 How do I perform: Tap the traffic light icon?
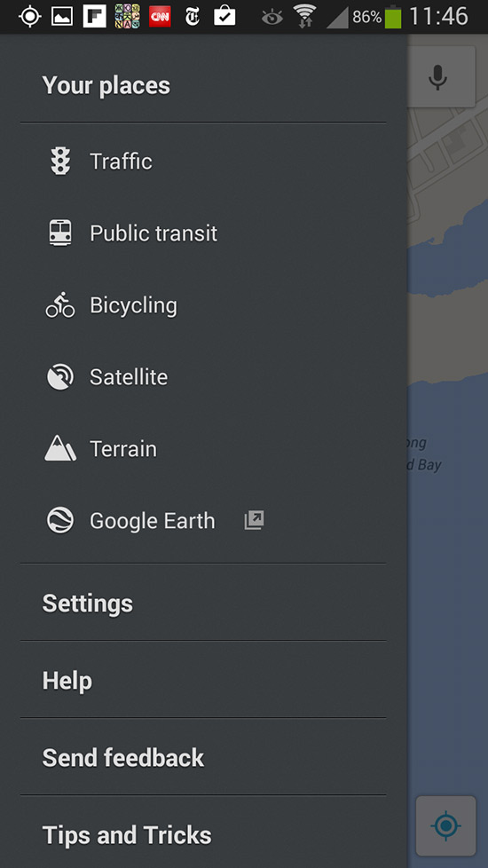tap(60, 162)
